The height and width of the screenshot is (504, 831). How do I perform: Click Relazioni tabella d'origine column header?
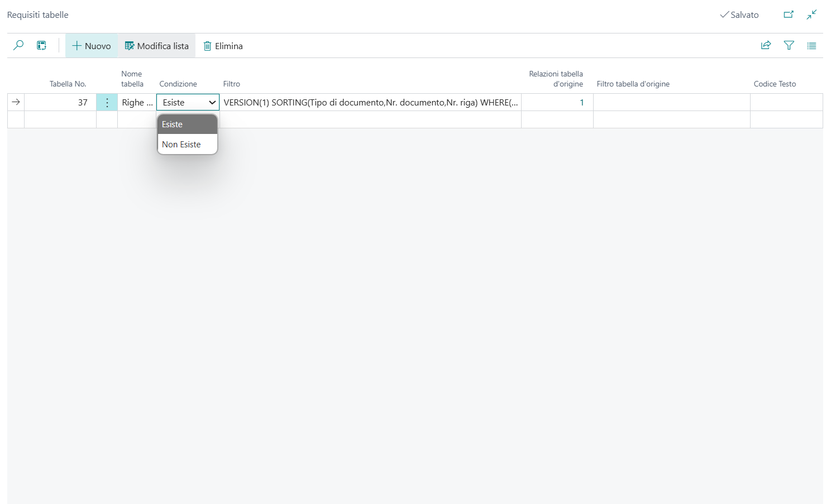tap(556, 79)
